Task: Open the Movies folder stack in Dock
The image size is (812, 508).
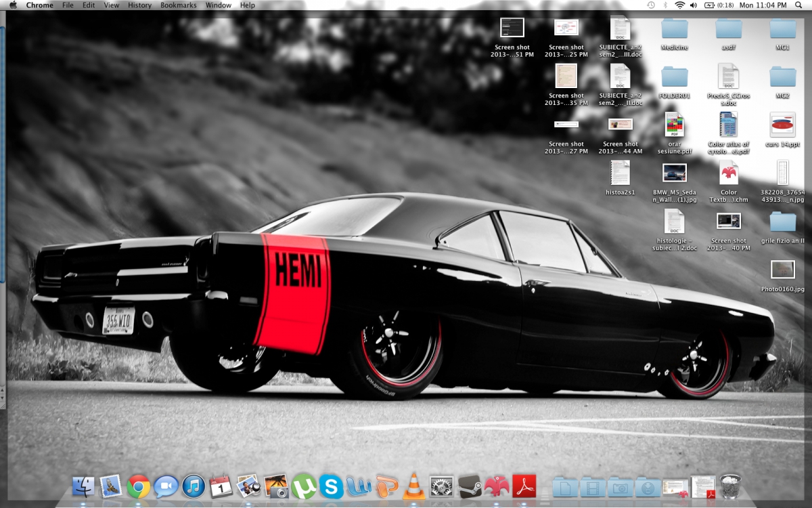Action: coord(593,486)
